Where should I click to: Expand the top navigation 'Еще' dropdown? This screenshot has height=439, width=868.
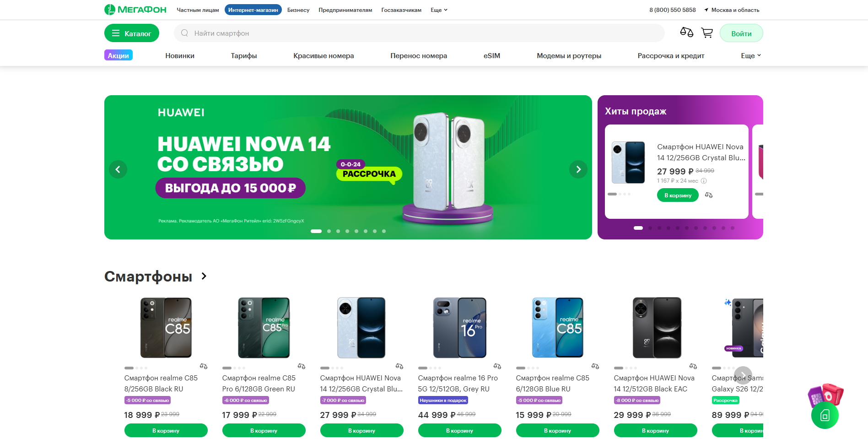coord(439,10)
